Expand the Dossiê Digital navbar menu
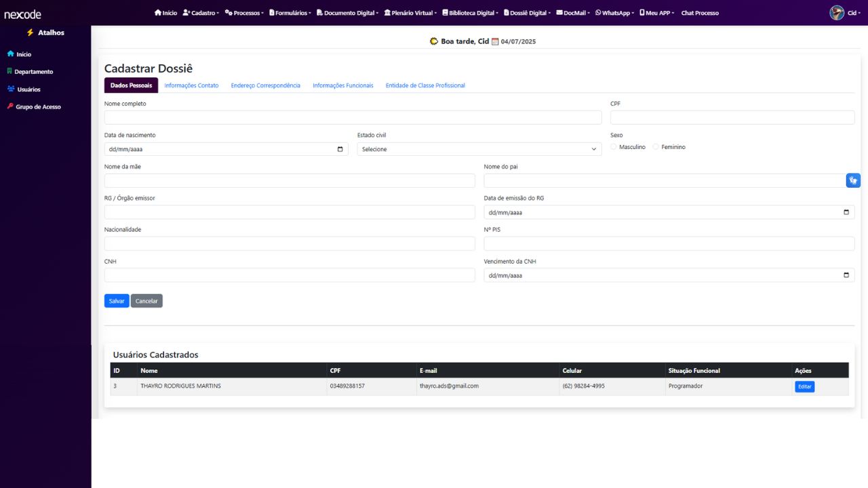The height and width of the screenshot is (488, 868). (x=528, y=13)
